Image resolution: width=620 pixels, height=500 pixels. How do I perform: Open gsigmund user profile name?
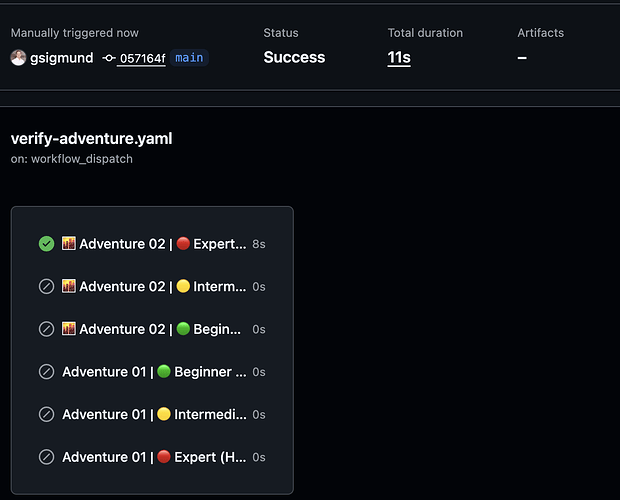coord(62,58)
